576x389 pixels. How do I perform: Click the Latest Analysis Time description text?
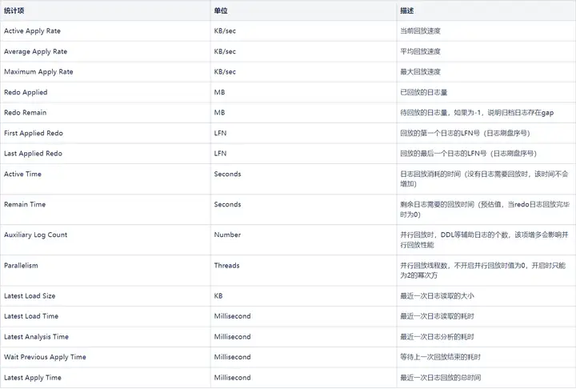[x=437, y=337]
